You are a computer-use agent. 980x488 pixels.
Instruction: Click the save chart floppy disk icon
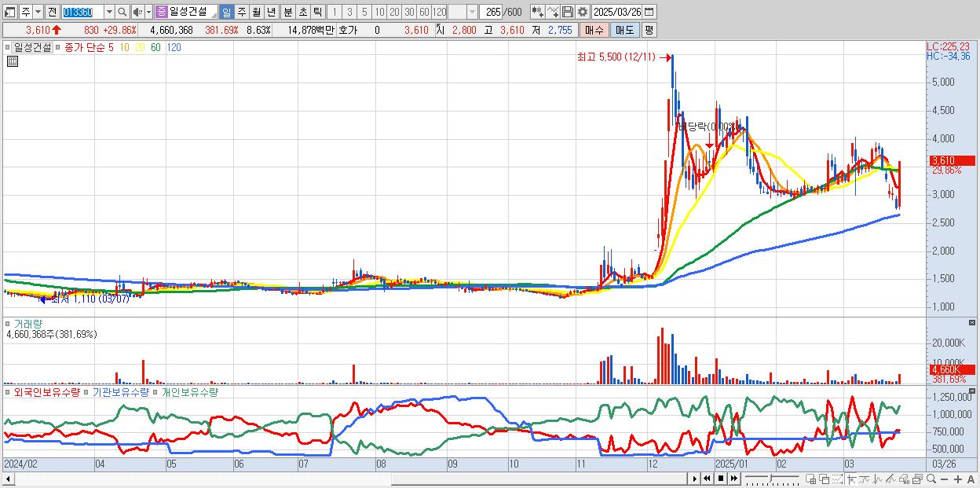(x=567, y=12)
